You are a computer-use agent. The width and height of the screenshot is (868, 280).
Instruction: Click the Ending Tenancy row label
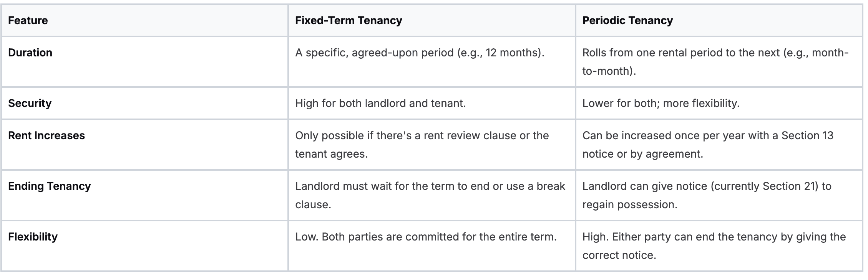[50, 186]
